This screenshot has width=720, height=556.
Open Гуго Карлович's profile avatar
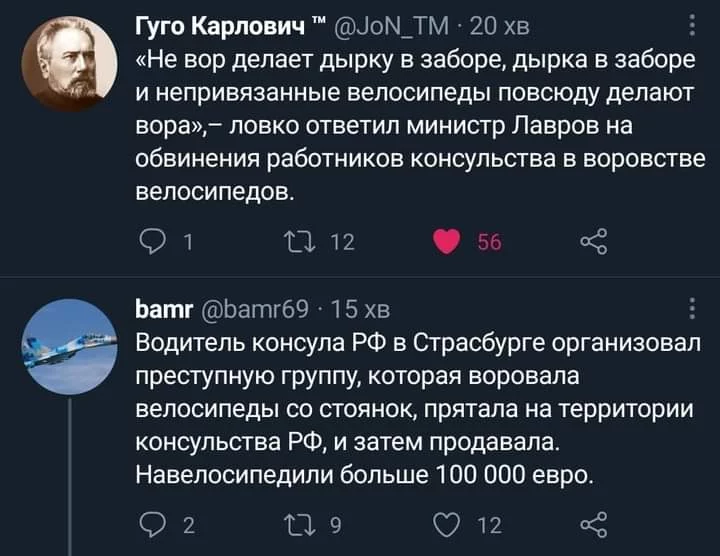coord(68,63)
